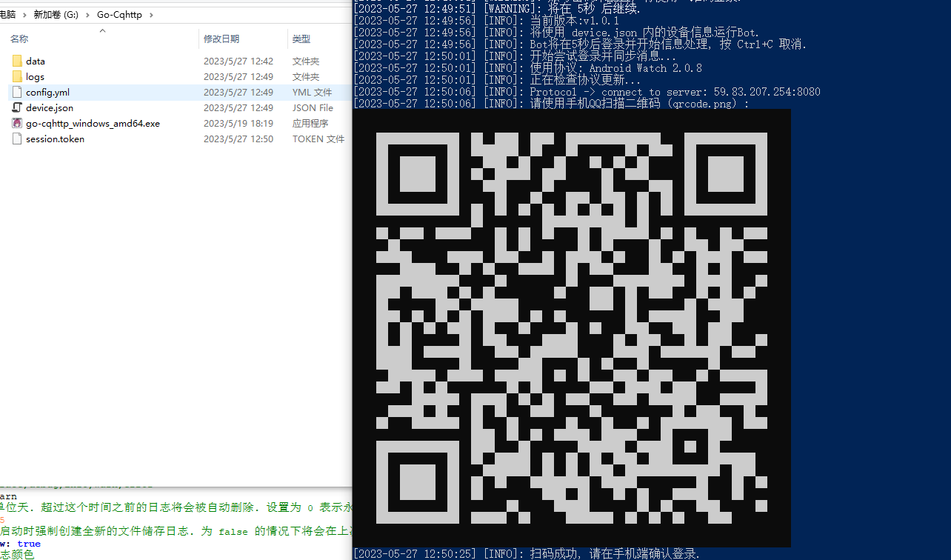
Task: Click terminal line '扫码成功'
Action: pos(527,553)
